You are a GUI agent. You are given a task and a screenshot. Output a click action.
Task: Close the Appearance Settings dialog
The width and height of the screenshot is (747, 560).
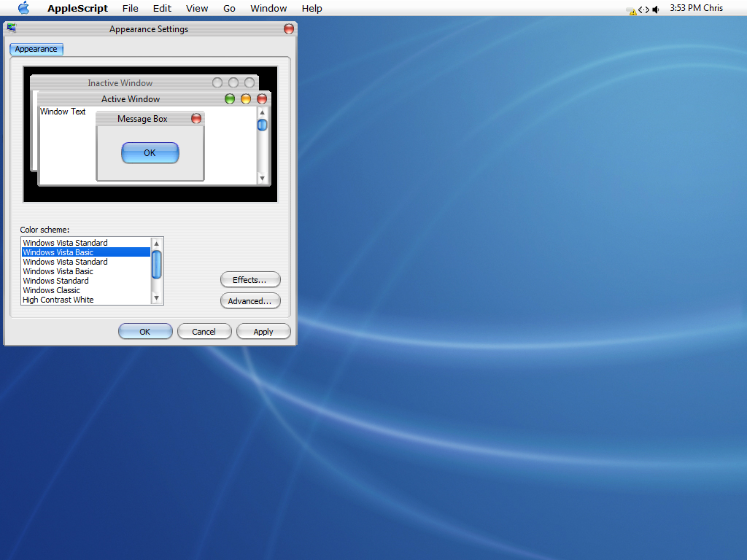[289, 28]
